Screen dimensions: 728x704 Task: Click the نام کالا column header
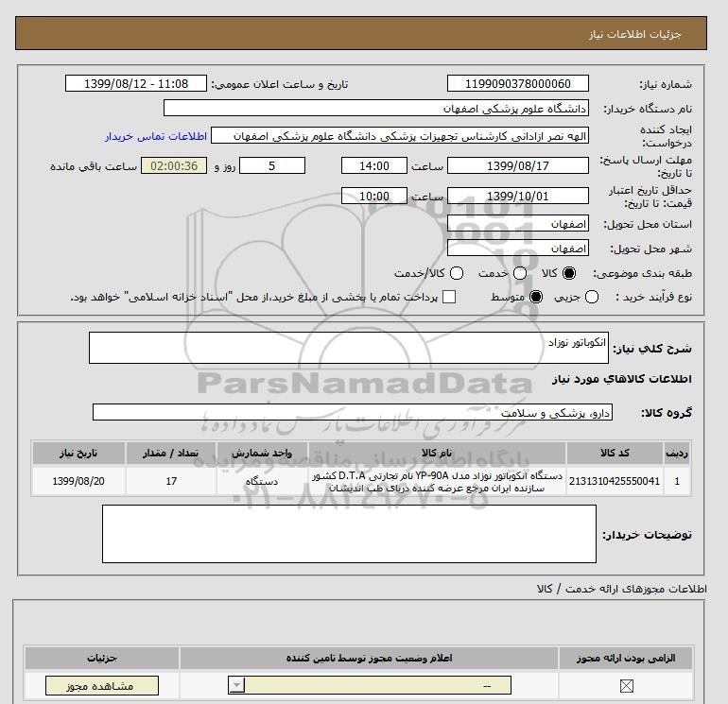[437, 453]
